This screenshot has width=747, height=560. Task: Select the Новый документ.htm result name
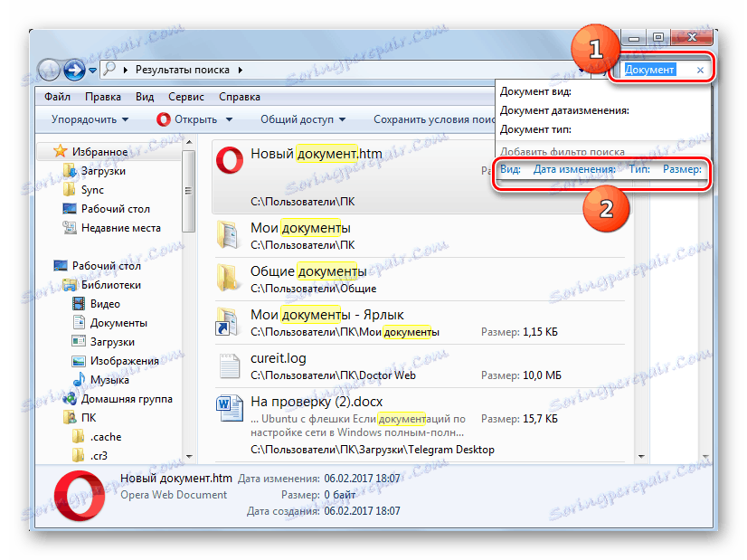click(x=317, y=154)
